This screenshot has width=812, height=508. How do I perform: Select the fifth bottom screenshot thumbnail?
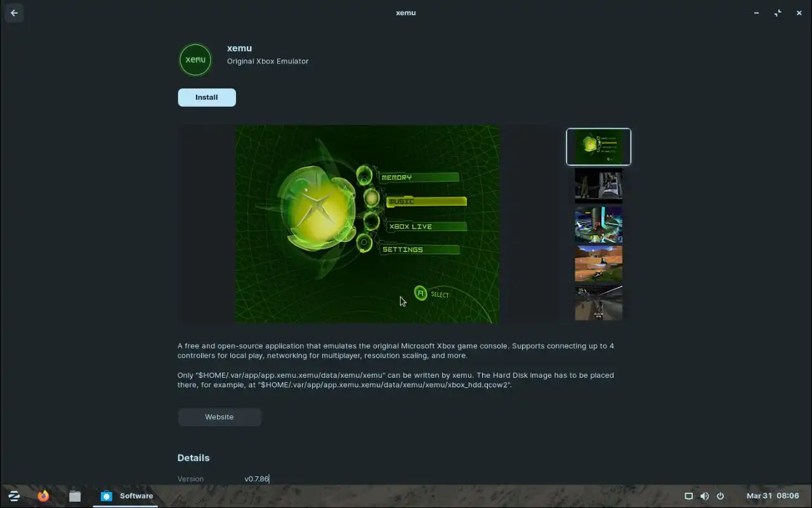599,303
